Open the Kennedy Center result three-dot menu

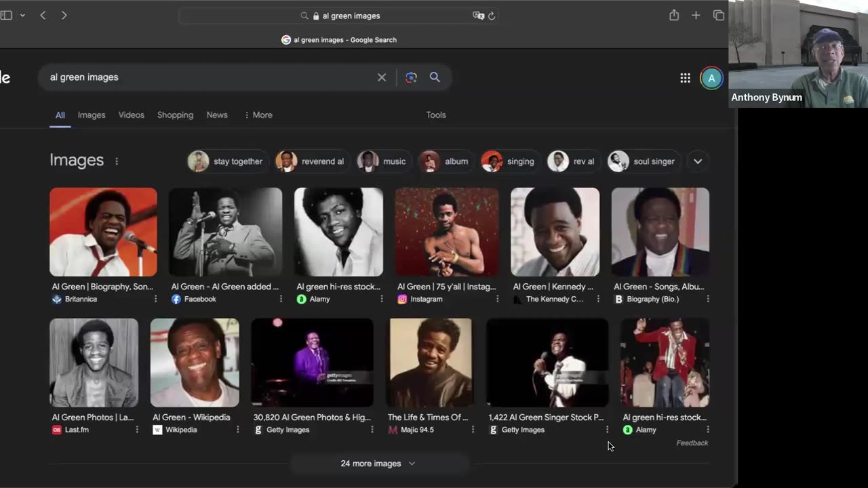coord(598,299)
